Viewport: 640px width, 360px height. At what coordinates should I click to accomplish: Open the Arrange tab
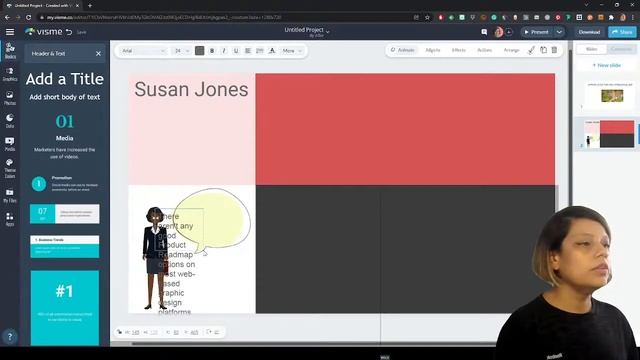[x=511, y=50]
